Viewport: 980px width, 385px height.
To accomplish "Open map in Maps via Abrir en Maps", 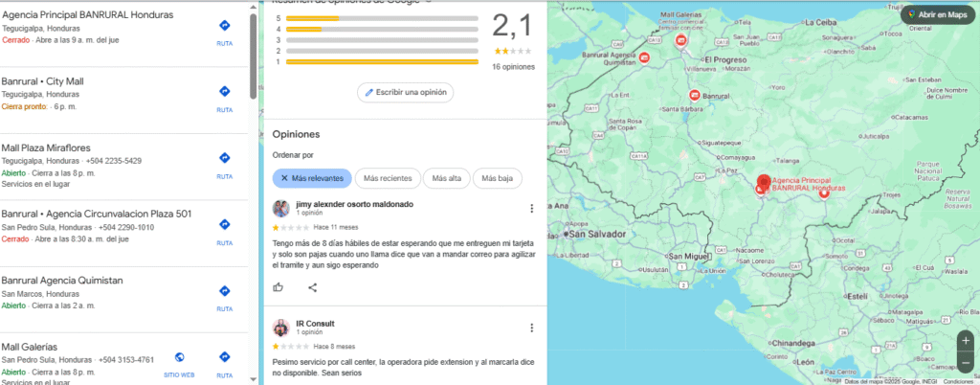I will coord(936,14).
